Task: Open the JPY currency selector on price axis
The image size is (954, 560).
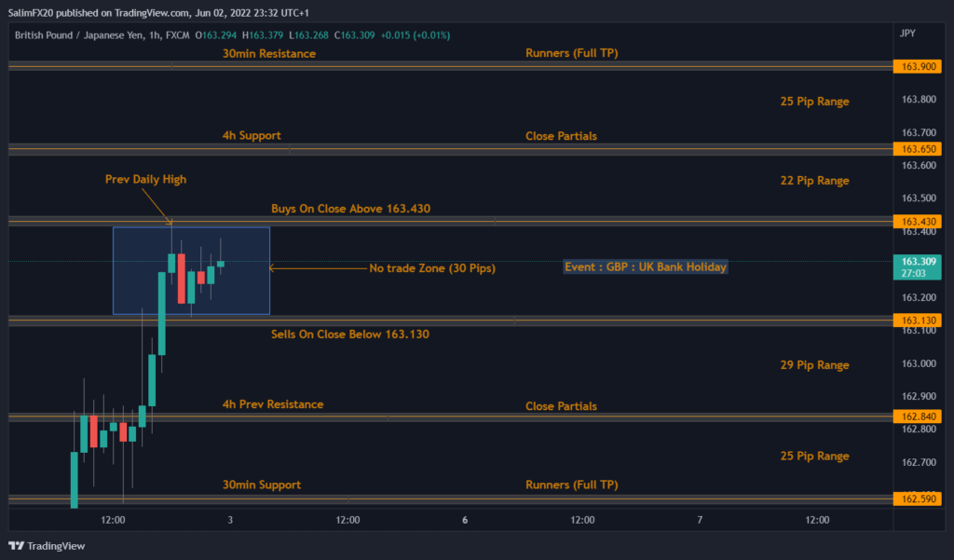Action: point(906,33)
